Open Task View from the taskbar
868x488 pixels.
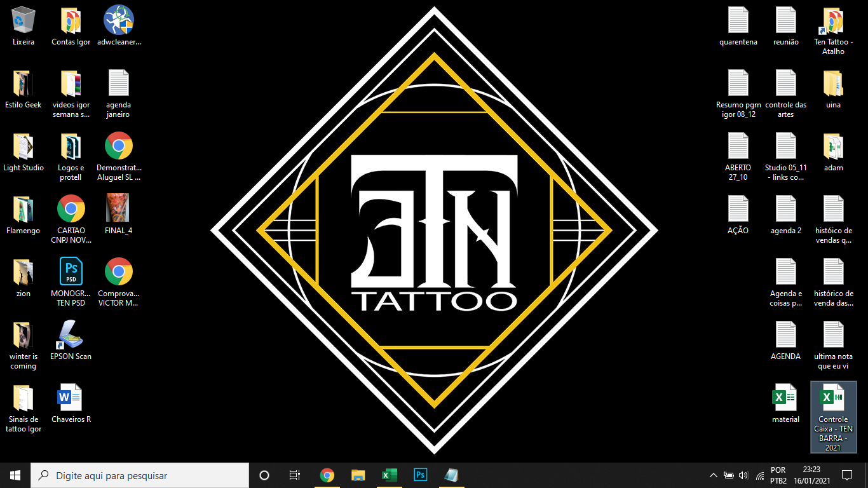click(294, 475)
